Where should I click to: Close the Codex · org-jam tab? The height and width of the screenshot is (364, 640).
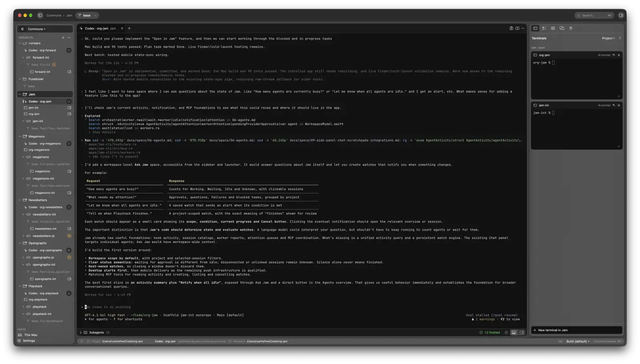point(122,28)
